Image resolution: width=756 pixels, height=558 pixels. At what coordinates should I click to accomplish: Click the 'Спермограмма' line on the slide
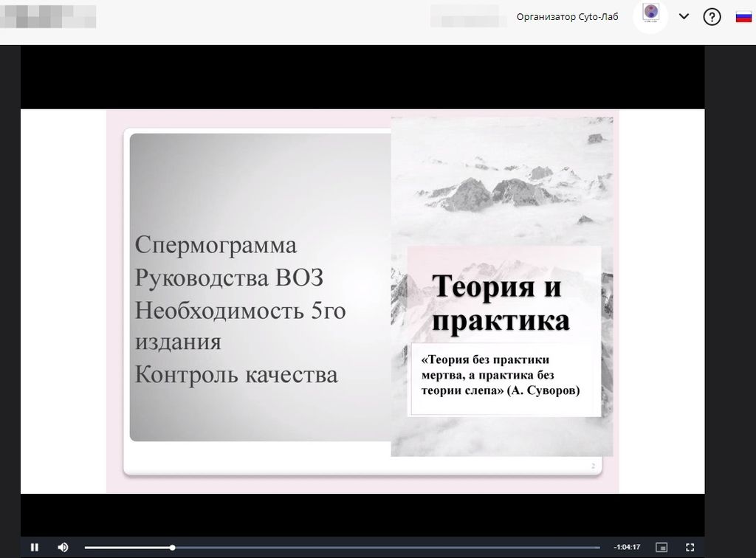pyautogui.click(x=216, y=245)
